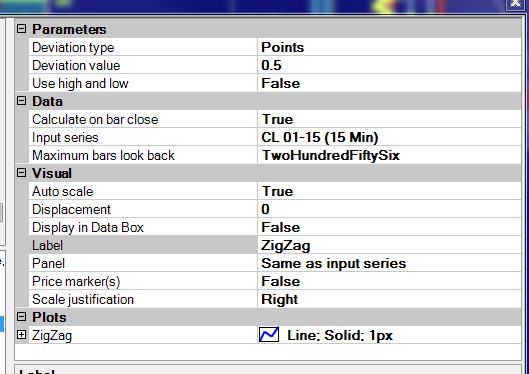Click the Parameters category header text

tap(69, 29)
